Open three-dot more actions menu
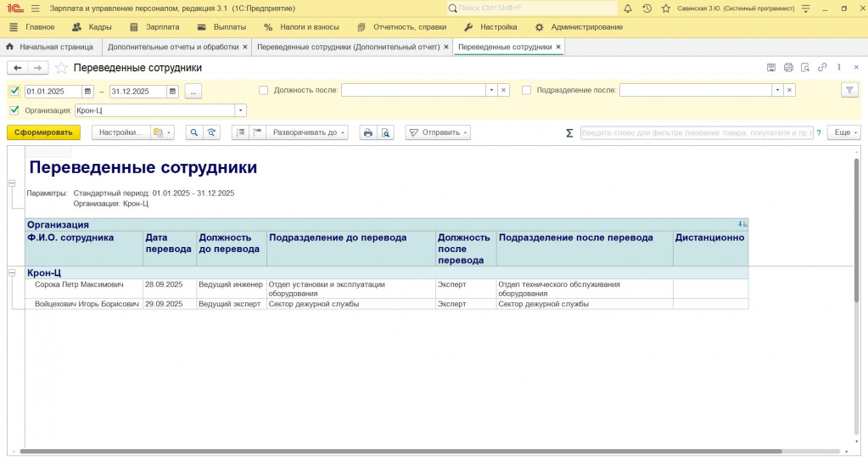 839,68
